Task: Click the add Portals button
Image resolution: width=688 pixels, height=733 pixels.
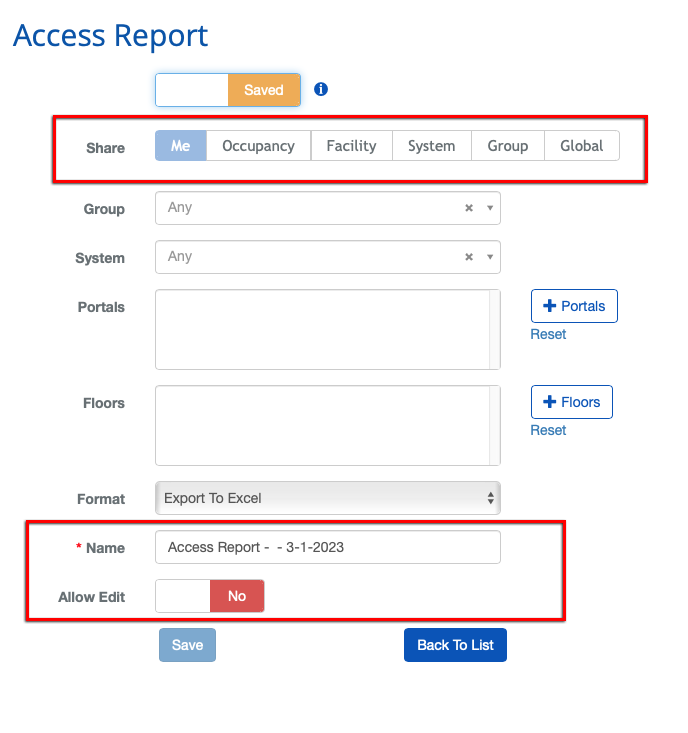Action: click(573, 306)
